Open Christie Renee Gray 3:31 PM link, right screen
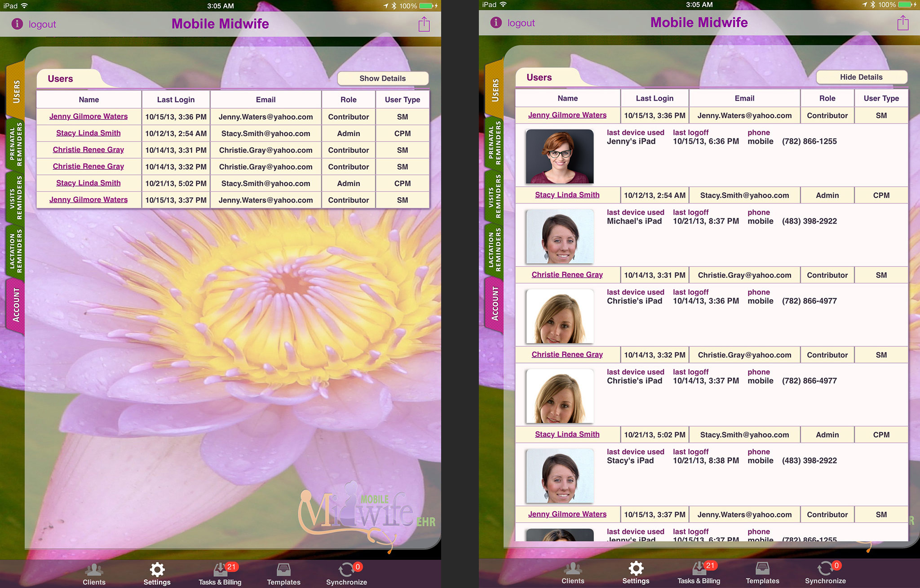Viewport: 920px width, 588px height. pos(567,274)
